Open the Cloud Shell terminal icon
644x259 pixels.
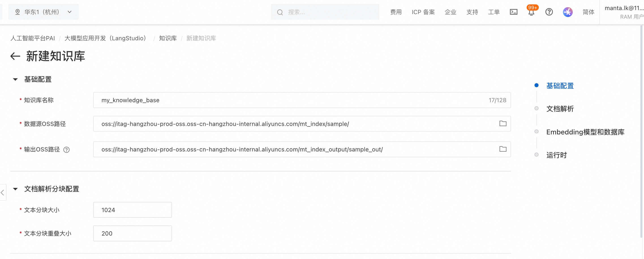pyautogui.click(x=513, y=12)
